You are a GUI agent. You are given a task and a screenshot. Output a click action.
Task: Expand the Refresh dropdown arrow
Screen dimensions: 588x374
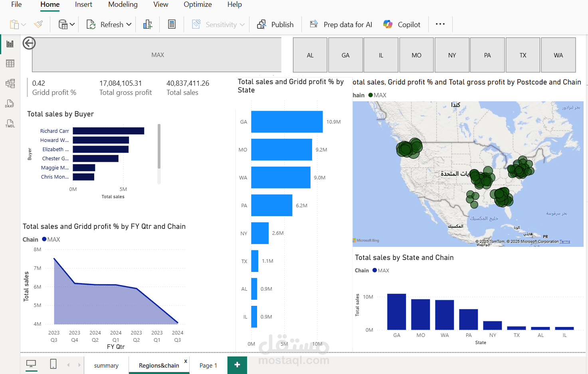[129, 24]
